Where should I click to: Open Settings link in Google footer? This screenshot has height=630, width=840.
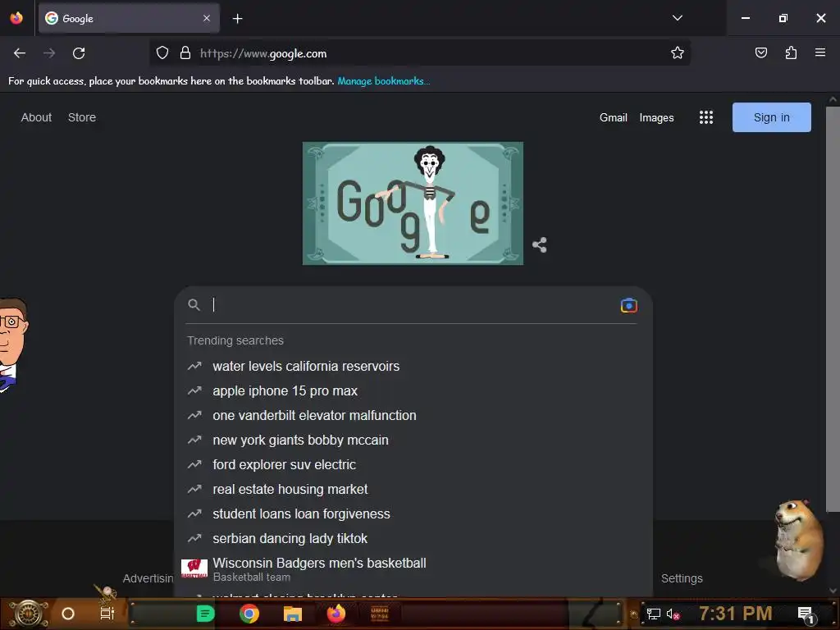tap(682, 578)
